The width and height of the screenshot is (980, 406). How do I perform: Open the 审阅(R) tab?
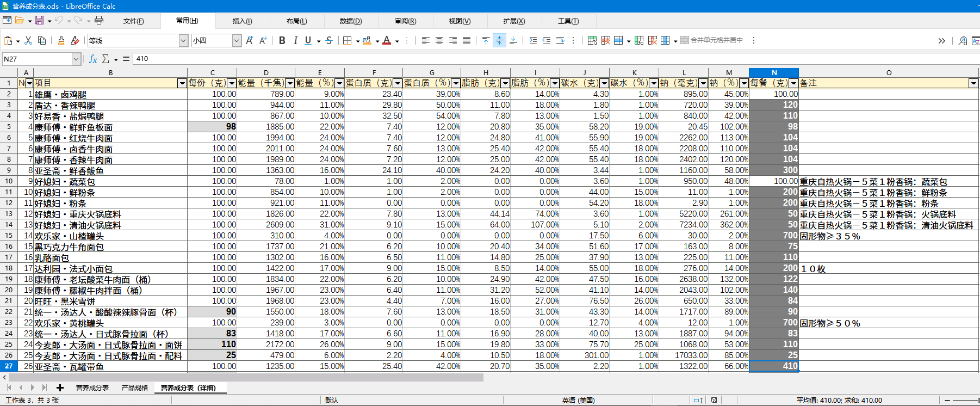(x=406, y=21)
